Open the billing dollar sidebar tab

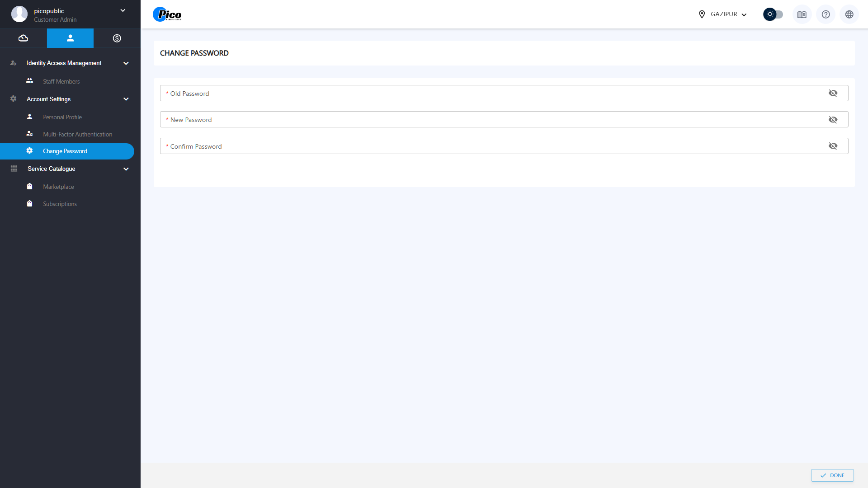click(x=117, y=38)
